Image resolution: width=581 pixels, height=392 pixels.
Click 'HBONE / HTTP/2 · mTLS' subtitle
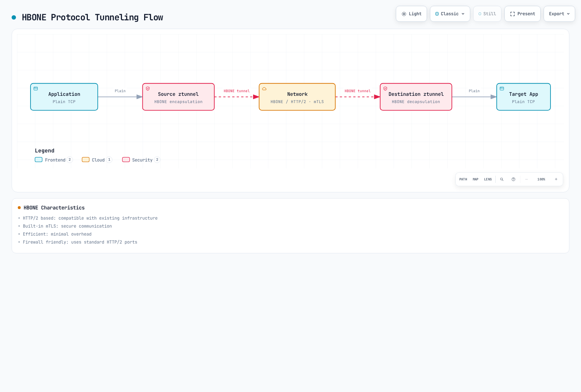(297, 102)
